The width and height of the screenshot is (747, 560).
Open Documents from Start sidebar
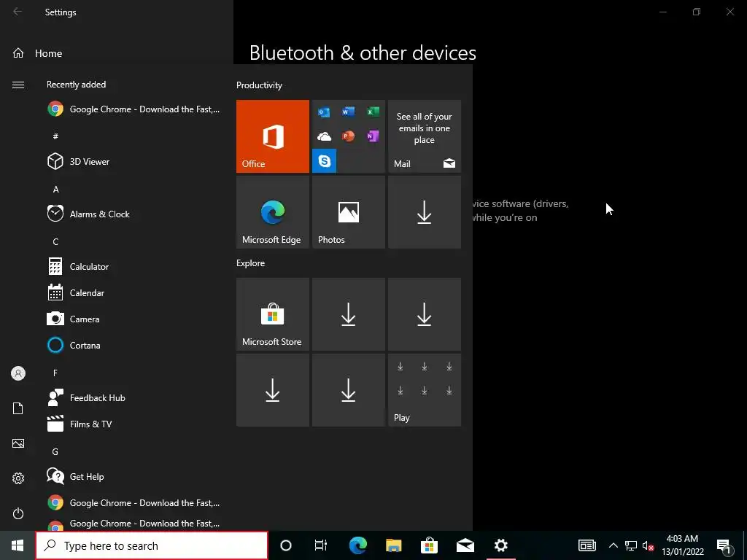click(18, 408)
